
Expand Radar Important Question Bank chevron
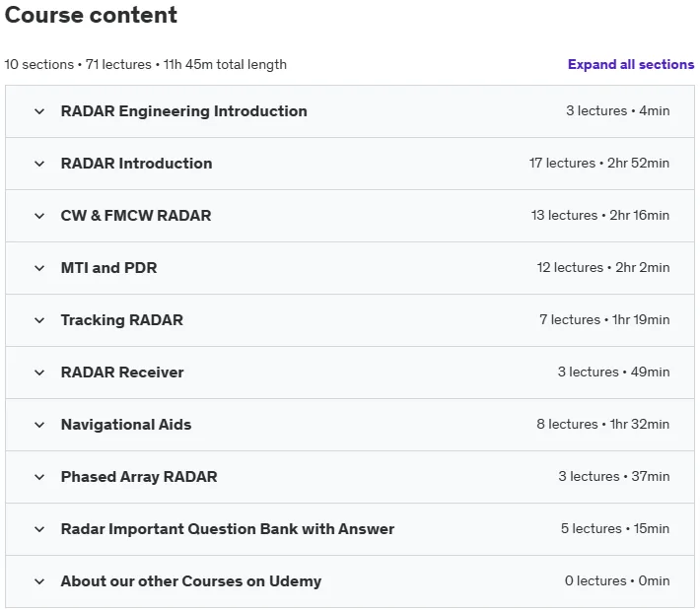click(39, 529)
